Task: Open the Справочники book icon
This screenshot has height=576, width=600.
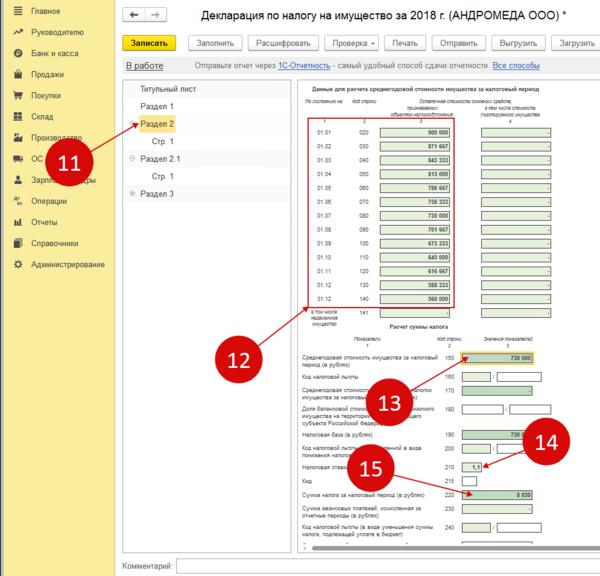Action: [x=18, y=243]
